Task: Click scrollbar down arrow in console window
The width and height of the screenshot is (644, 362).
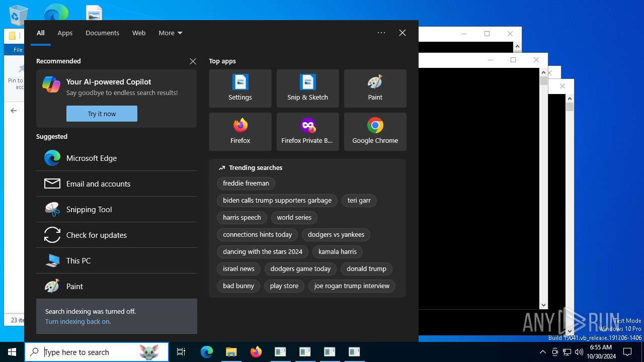Action: point(543,305)
